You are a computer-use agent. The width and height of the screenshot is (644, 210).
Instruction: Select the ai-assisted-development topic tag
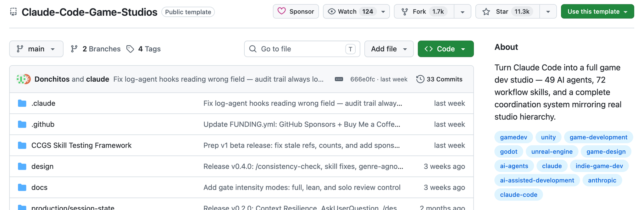(x=537, y=180)
